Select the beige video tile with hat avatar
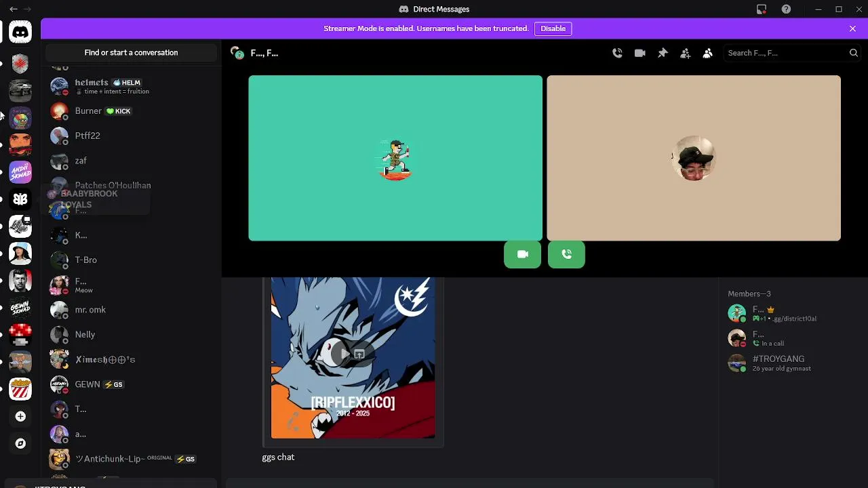868x488 pixels. pyautogui.click(x=694, y=158)
